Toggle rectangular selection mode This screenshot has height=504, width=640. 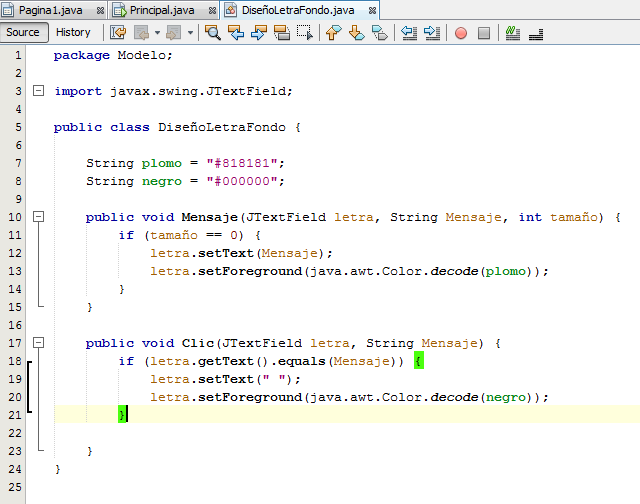[x=304, y=33]
